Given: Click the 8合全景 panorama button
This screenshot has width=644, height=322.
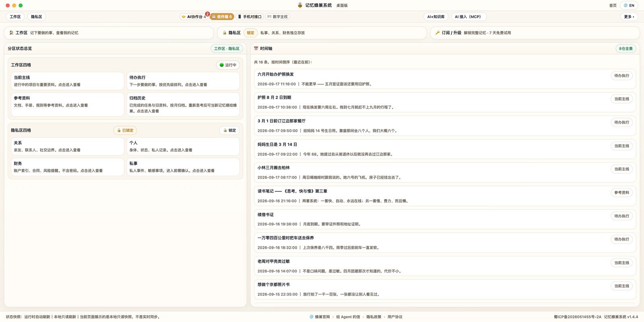Looking at the screenshot, I should click(x=626, y=49).
